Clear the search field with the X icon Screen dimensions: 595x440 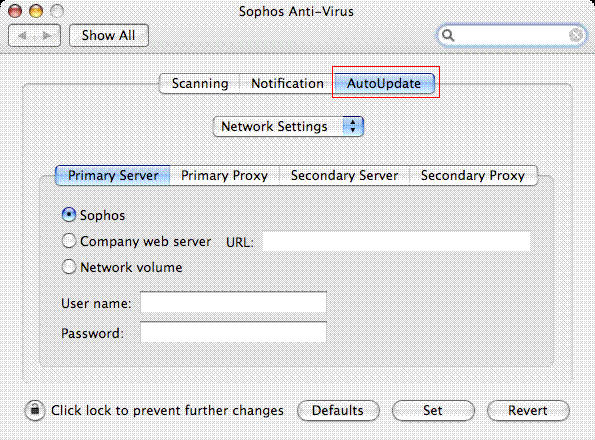576,35
